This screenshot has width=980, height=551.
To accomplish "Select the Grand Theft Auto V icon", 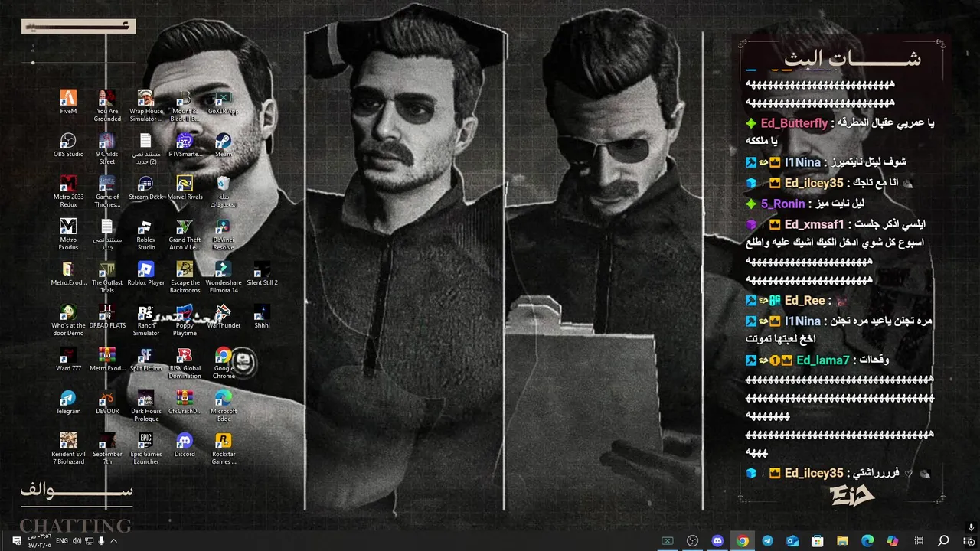I will (x=185, y=234).
